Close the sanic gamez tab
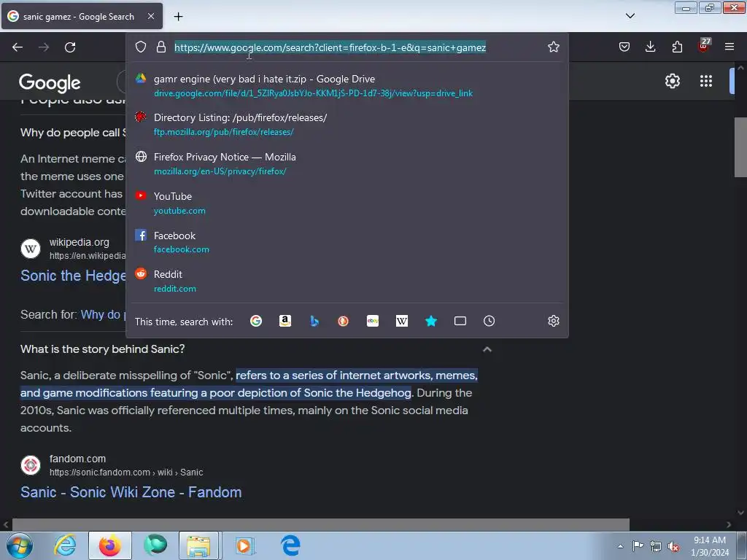This screenshot has height=560, width=747. tap(151, 16)
